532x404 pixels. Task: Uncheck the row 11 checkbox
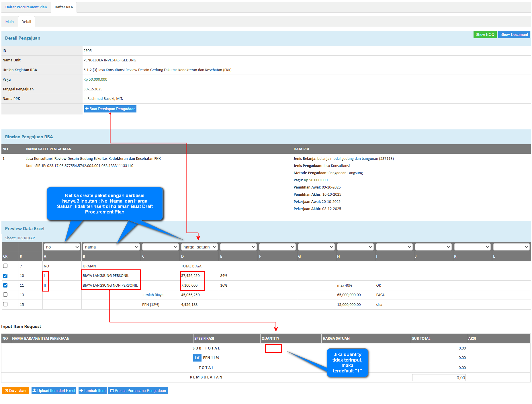click(5, 285)
